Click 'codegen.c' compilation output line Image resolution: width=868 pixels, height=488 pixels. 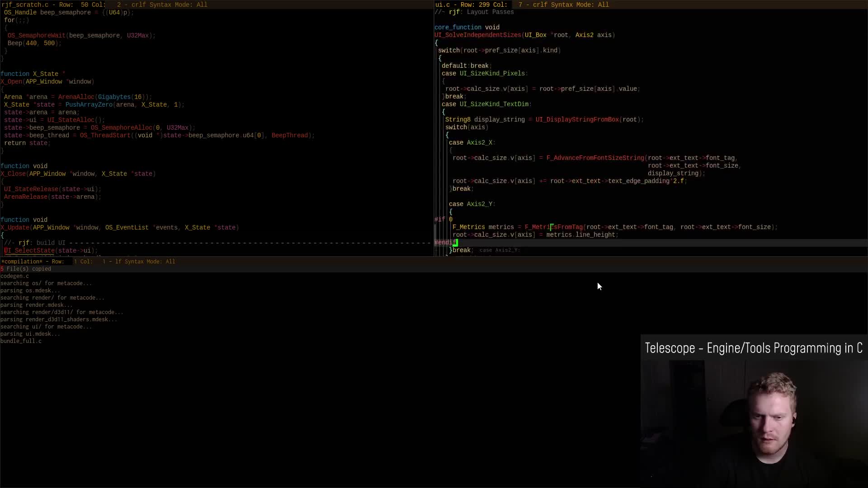[15, 276]
